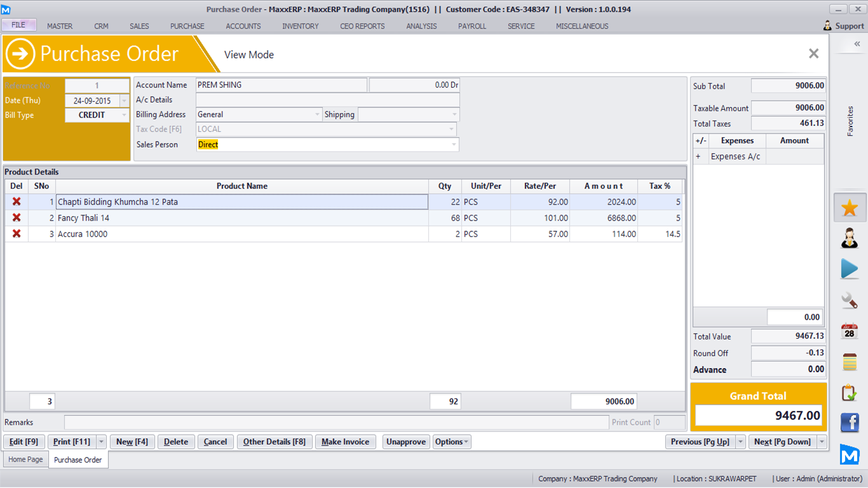Open the Facebook icon in sidebar

point(850,423)
